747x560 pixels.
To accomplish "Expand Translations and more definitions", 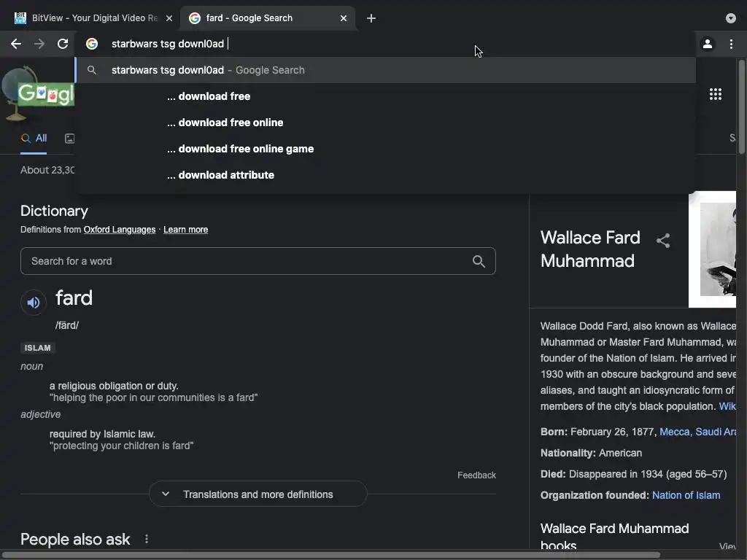I will pos(258,494).
